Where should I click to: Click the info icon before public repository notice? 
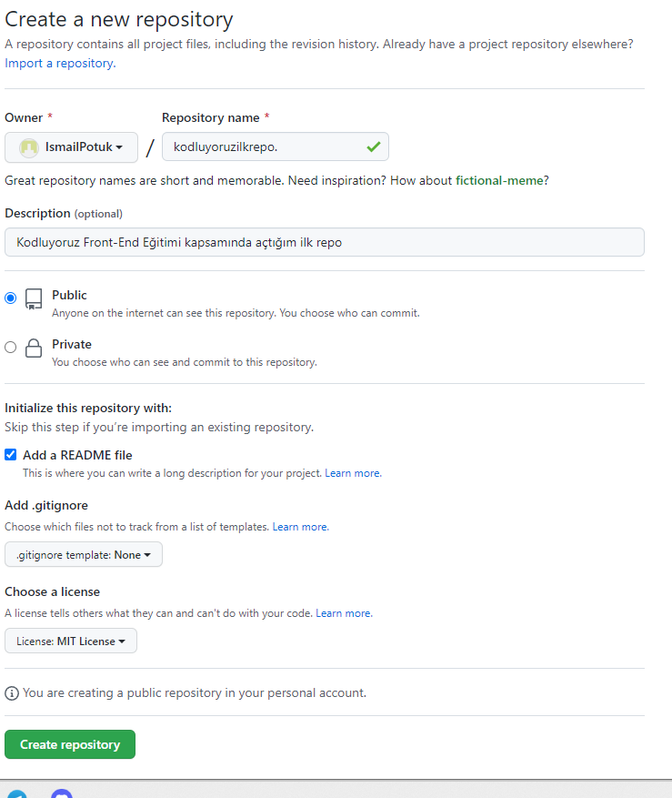coord(11,693)
